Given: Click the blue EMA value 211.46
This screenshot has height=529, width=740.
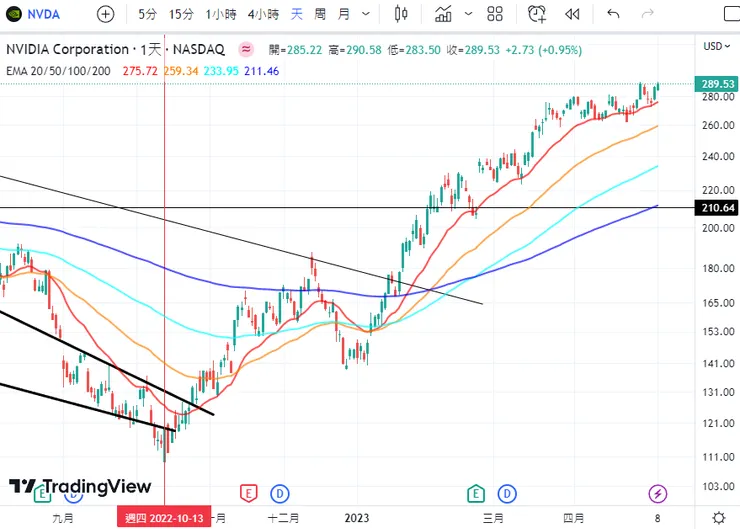Looking at the screenshot, I should (x=261, y=71).
